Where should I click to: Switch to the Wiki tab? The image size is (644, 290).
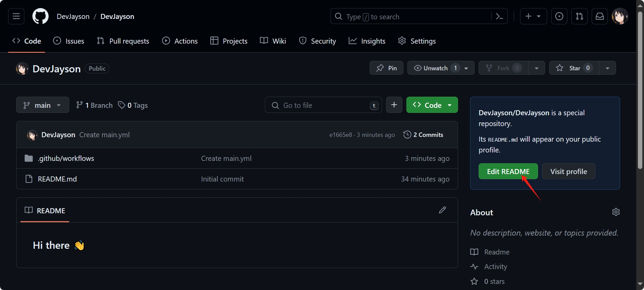[273, 41]
